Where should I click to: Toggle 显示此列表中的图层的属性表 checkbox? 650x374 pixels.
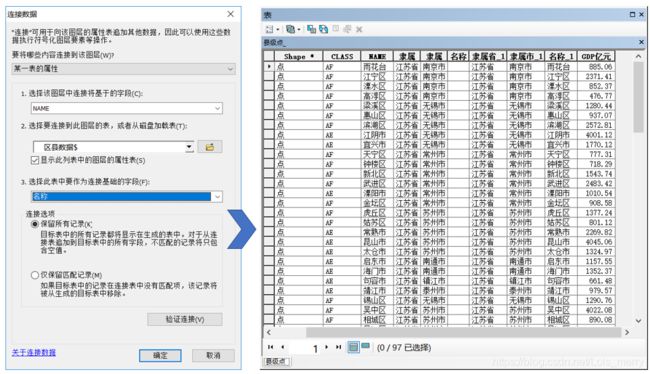(35, 160)
